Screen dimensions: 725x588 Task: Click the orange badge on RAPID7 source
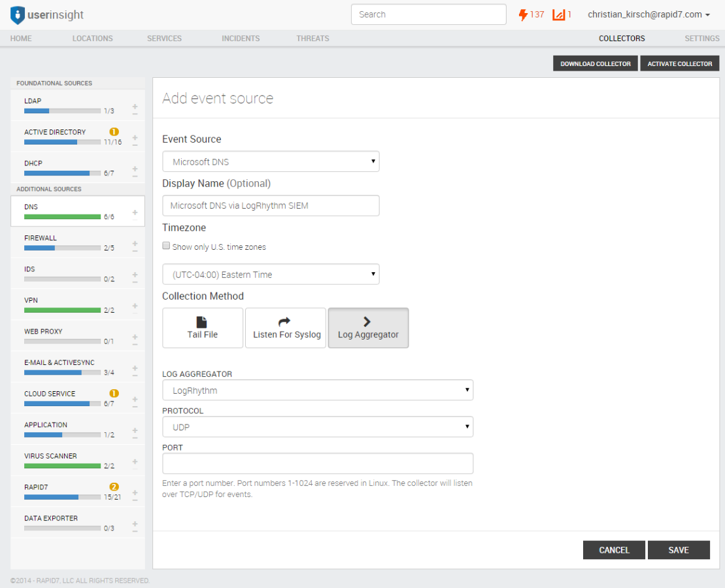[112, 487]
